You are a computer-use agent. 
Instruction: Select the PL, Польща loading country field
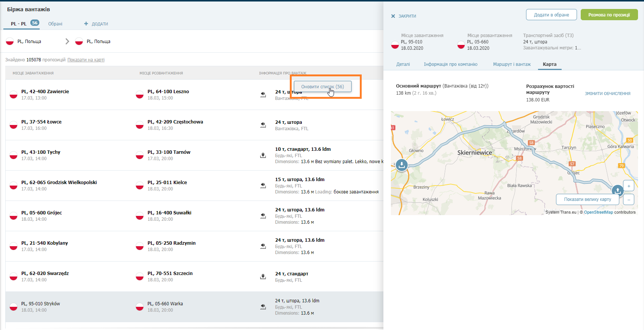coord(24,42)
